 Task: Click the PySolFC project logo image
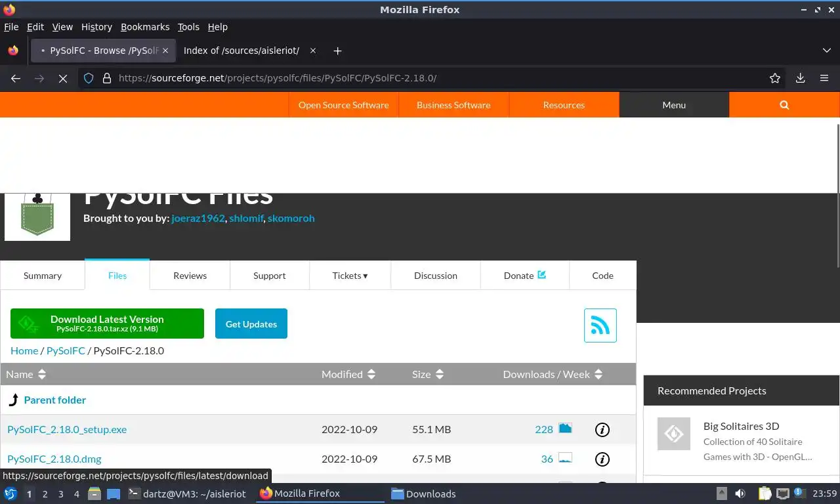click(37, 217)
